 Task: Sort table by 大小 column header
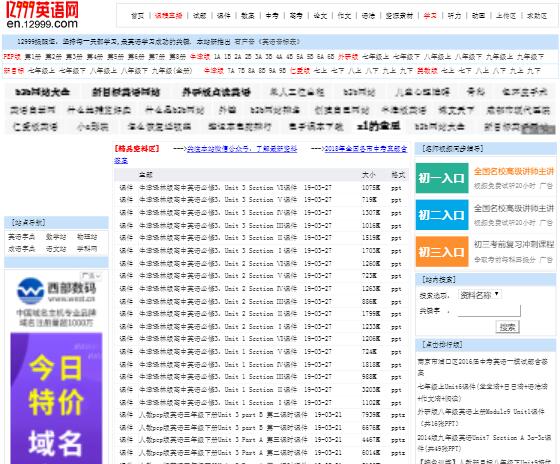368,175
